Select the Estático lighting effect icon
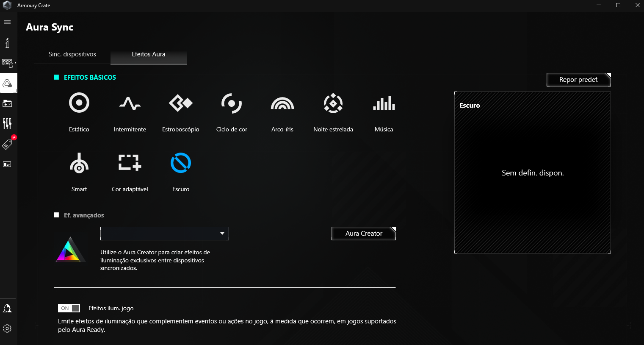 pos(79,103)
